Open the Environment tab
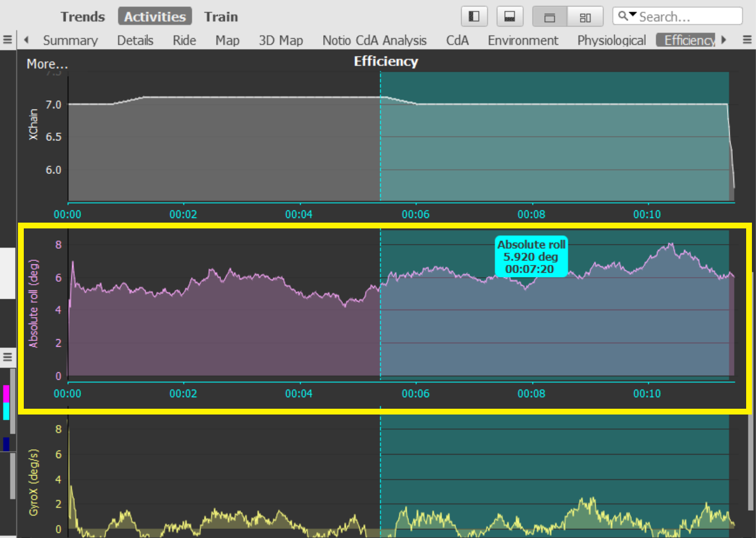The width and height of the screenshot is (756, 538). pos(523,40)
